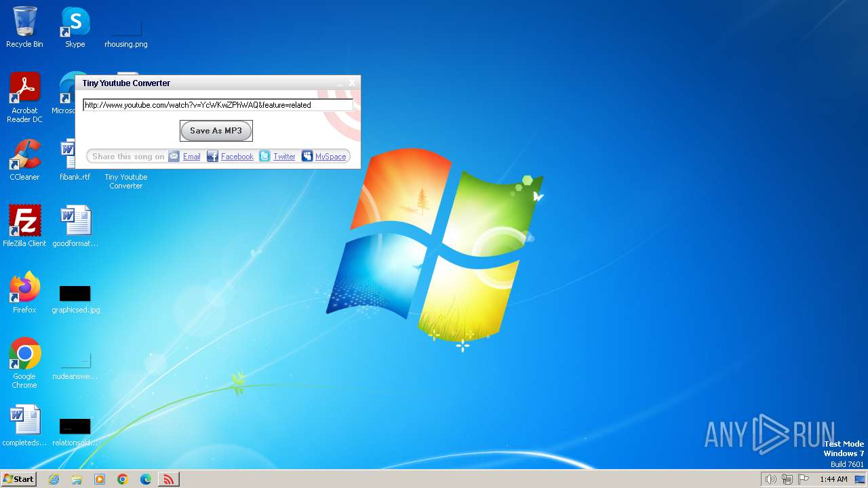The height and width of the screenshot is (488, 868).
Task: Click the Email envelope icon
Action: pos(174,157)
